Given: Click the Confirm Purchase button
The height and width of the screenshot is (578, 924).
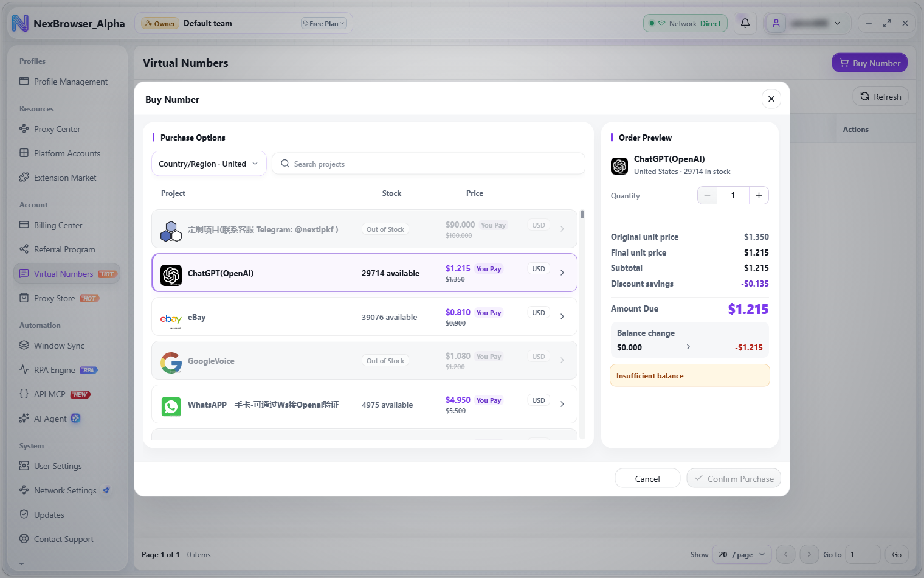Looking at the screenshot, I should [734, 478].
